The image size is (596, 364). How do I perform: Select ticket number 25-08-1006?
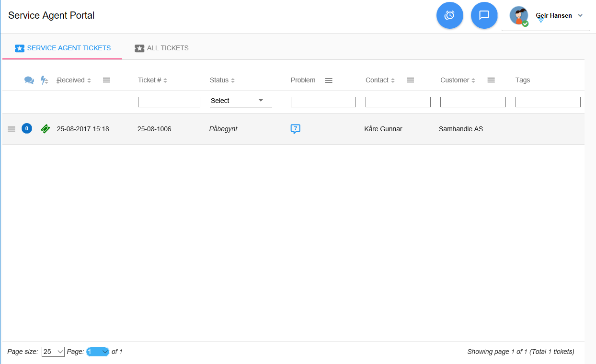pyautogui.click(x=154, y=129)
